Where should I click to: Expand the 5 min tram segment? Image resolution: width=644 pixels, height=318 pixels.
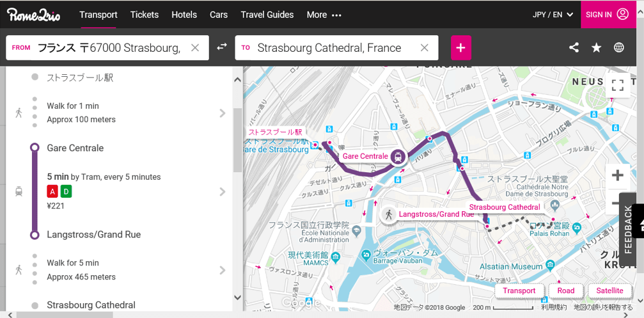(x=223, y=191)
